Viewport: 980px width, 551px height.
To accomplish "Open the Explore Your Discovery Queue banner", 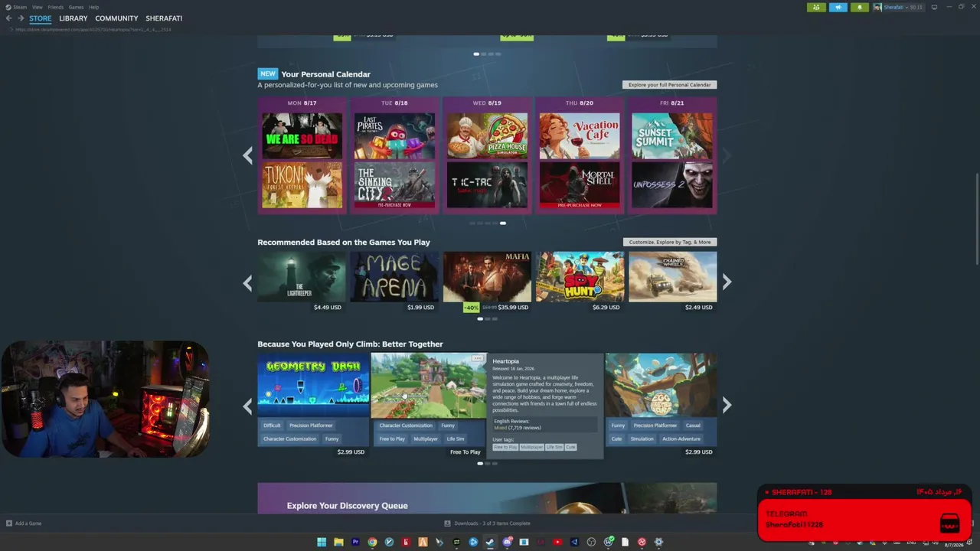I will click(x=487, y=498).
